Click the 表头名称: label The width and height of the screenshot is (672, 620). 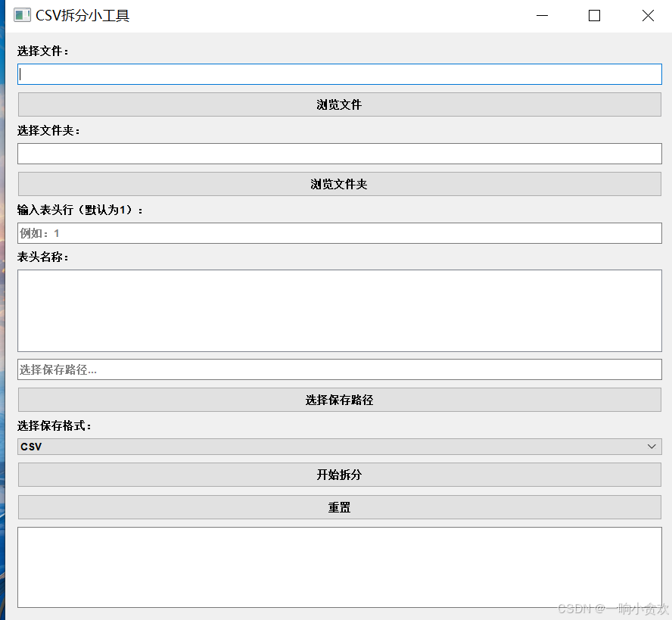[x=43, y=257]
